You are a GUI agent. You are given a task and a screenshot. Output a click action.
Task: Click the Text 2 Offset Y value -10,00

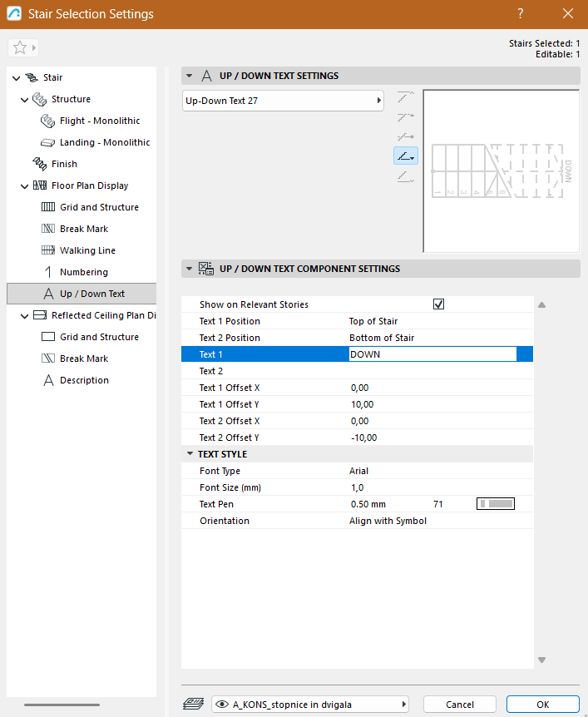tap(364, 438)
